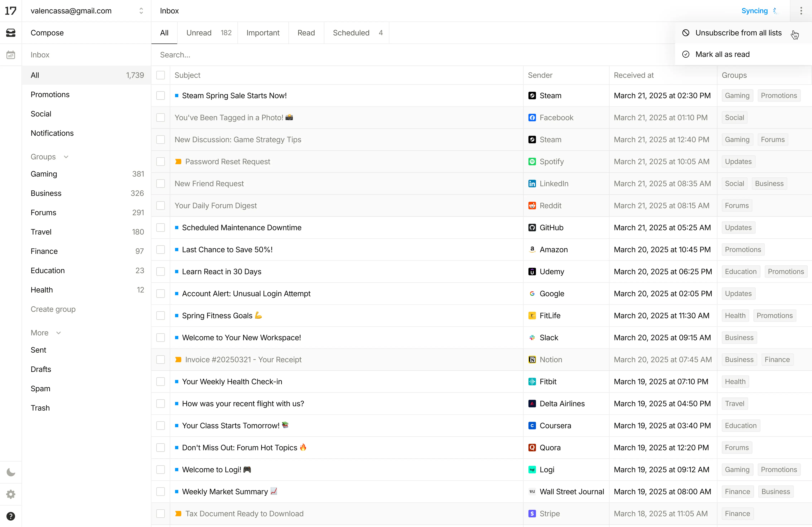The image size is (812, 527).
Task: Check the Steam Spring Sale email checkbox
Action: tap(160, 96)
